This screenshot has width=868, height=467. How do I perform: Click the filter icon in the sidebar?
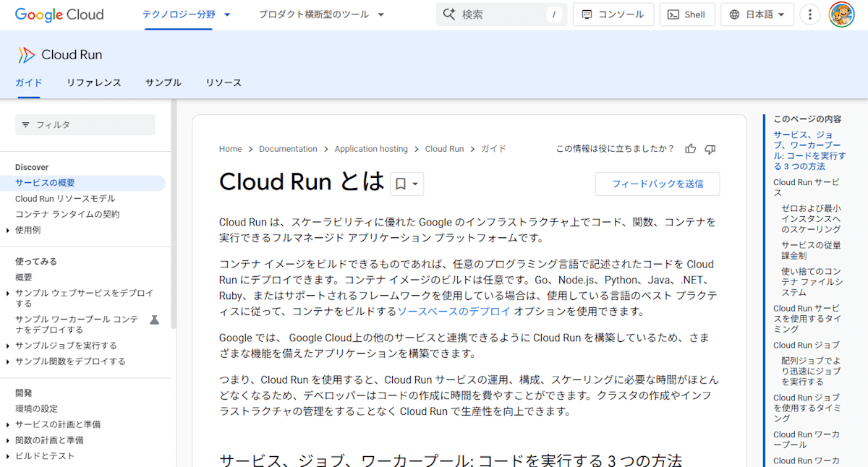tap(26, 124)
